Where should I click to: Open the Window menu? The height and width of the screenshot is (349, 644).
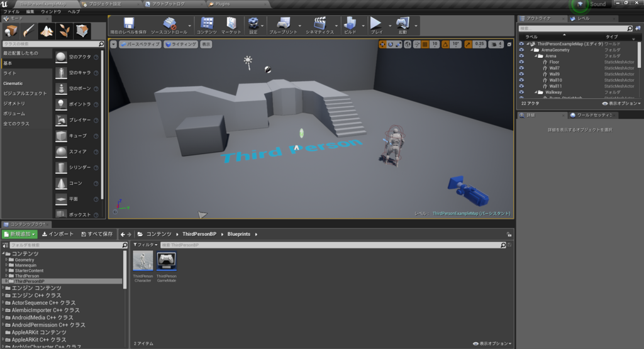click(51, 12)
